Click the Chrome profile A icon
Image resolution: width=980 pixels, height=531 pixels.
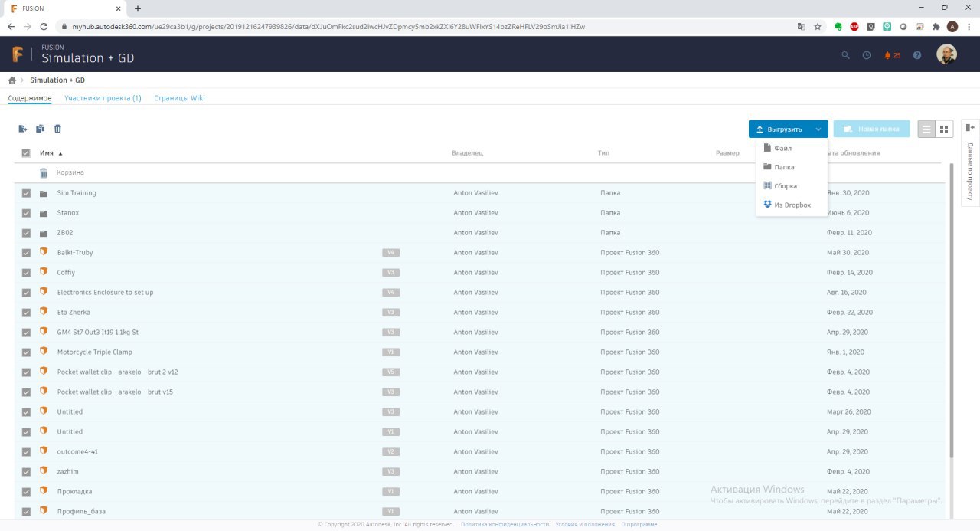point(952,26)
